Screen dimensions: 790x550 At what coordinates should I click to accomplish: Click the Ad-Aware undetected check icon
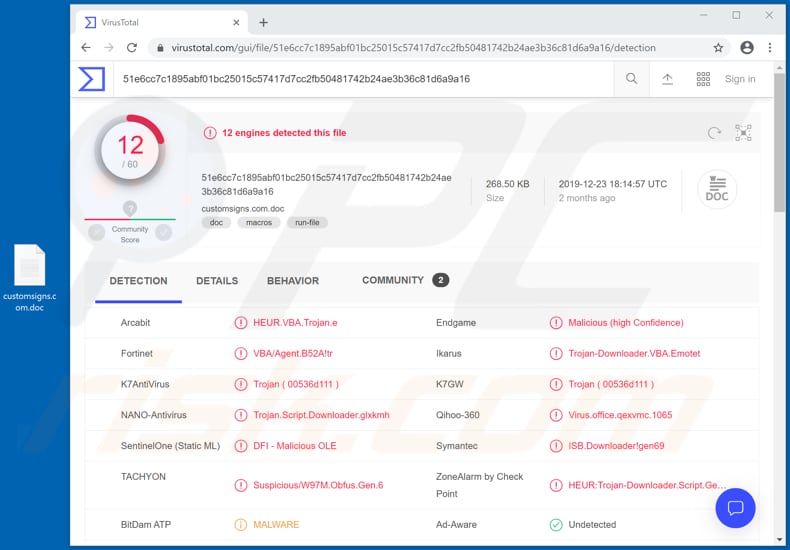pyautogui.click(x=556, y=524)
